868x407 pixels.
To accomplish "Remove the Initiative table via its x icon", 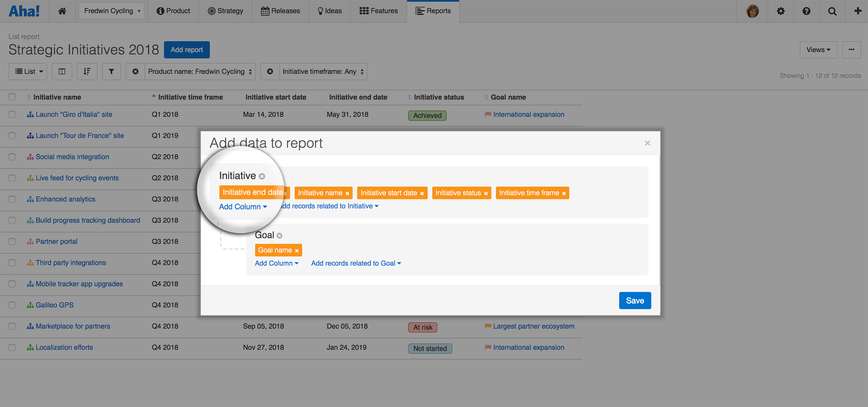I will (x=262, y=177).
